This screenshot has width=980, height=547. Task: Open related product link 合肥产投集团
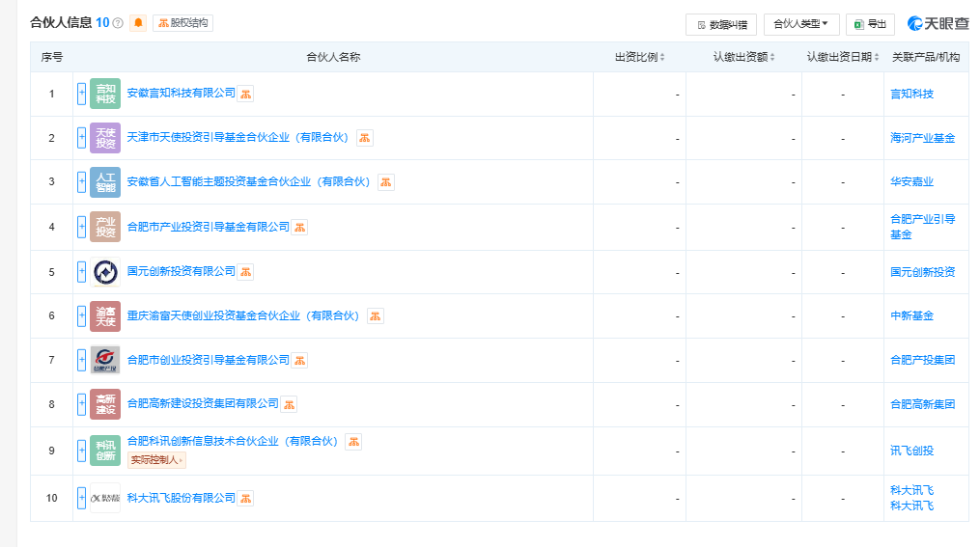922,360
